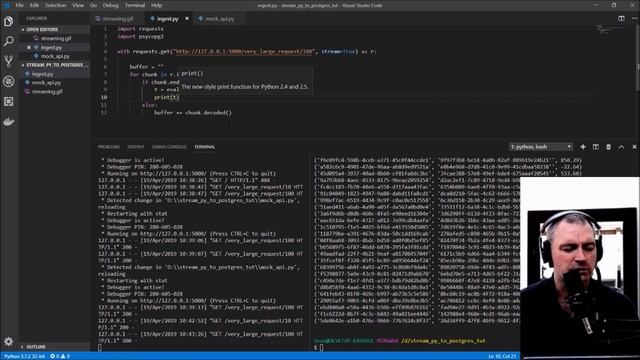Select streaming.gif in Open Editors
640x360 pixels.
click(56, 38)
